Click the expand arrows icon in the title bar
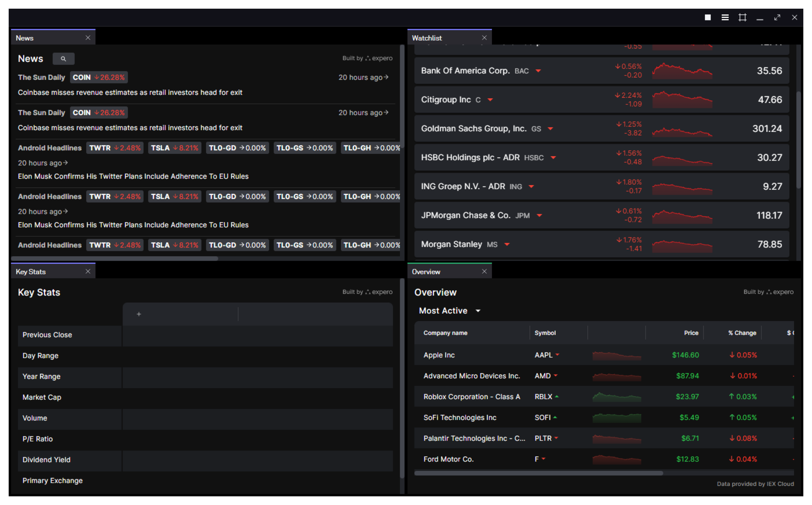Viewport: 812px width, 505px height. (x=777, y=17)
